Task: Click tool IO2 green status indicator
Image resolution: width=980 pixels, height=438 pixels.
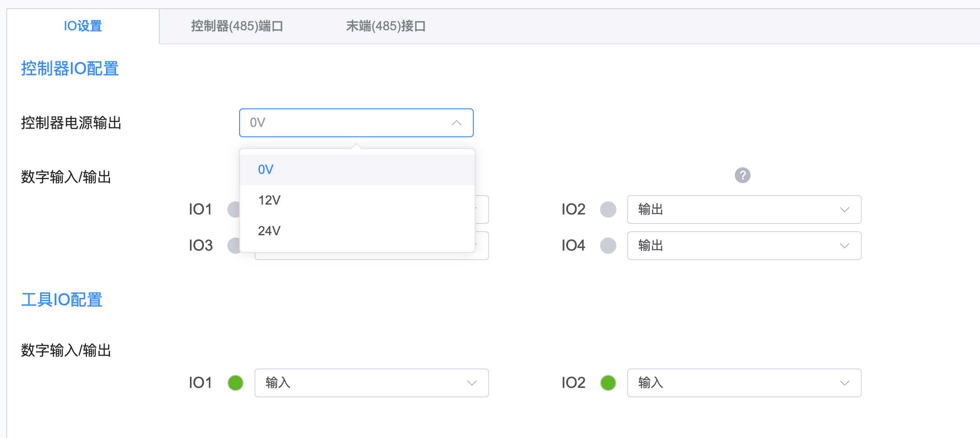Action: [x=608, y=383]
